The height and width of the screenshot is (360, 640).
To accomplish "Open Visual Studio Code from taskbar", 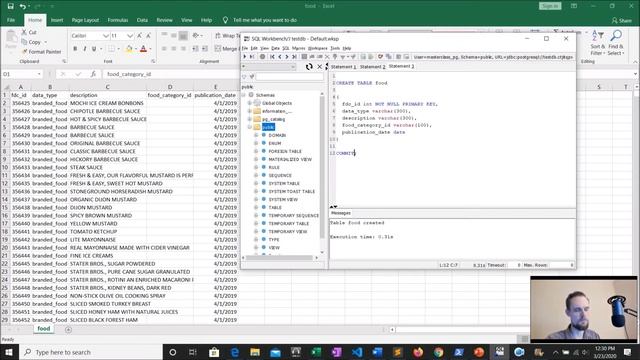I will 357,352.
